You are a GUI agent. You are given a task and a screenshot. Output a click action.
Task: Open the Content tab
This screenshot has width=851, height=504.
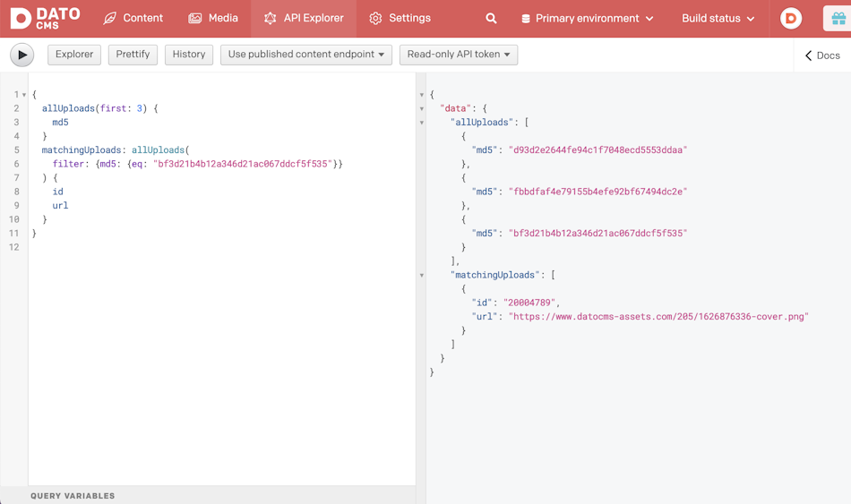click(x=133, y=19)
